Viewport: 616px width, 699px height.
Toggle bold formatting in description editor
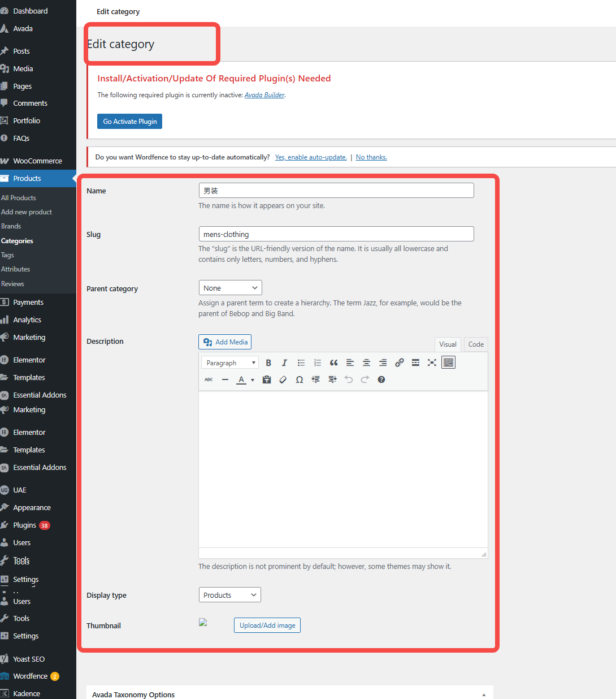click(x=268, y=363)
